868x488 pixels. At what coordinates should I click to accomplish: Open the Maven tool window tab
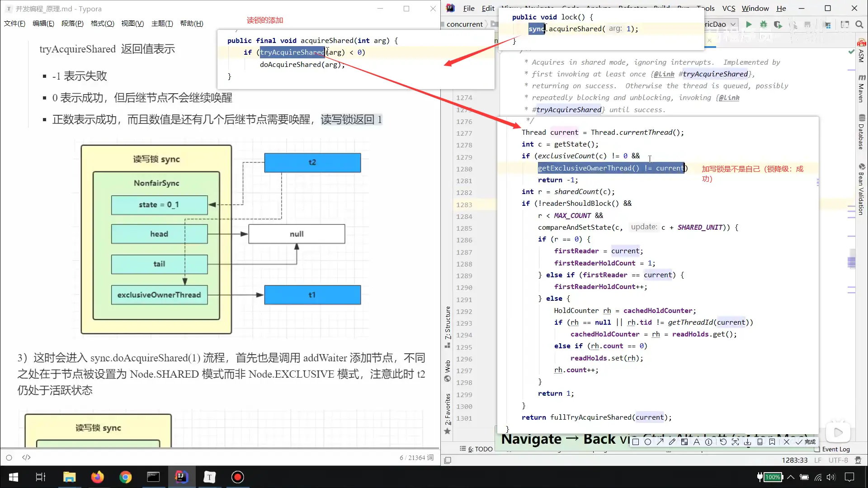tap(861, 89)
